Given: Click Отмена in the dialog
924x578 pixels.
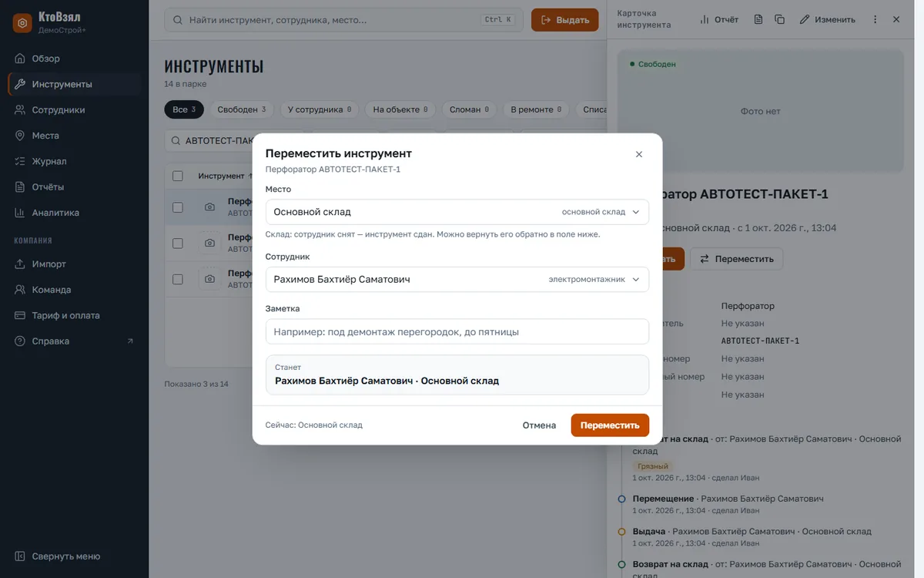Looking at the screenshot, I should click(x=539, y=425).
